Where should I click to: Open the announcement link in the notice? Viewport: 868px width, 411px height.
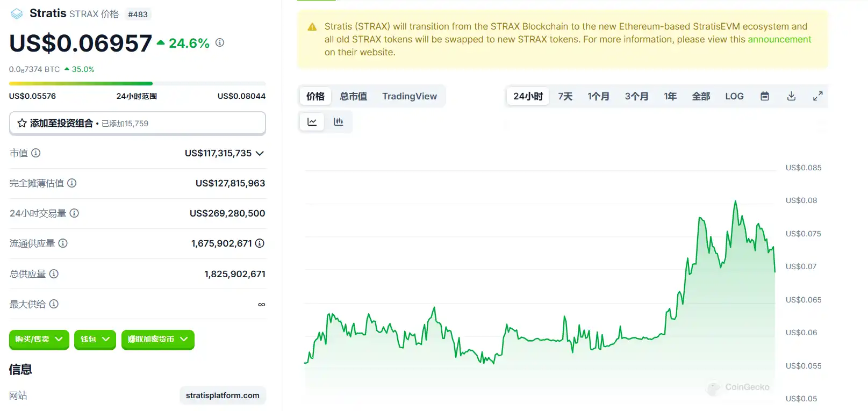(x=779, y=39)
